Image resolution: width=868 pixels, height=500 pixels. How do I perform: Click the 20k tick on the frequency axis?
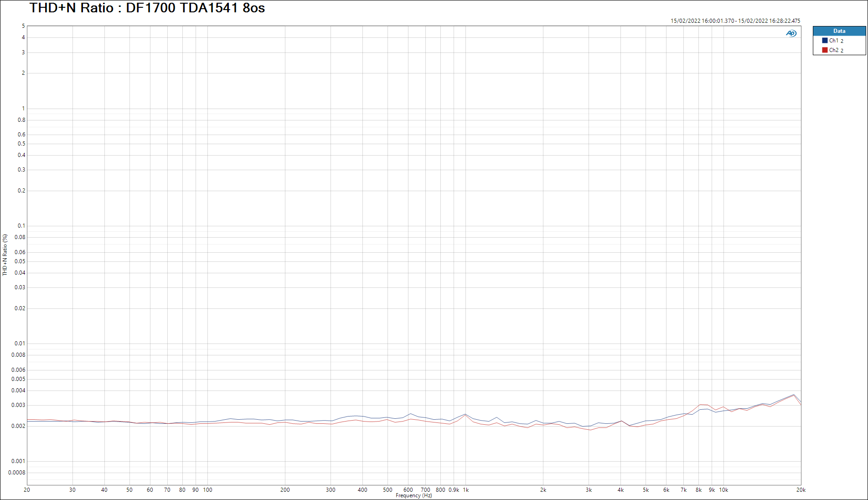(x=801, y=490)
